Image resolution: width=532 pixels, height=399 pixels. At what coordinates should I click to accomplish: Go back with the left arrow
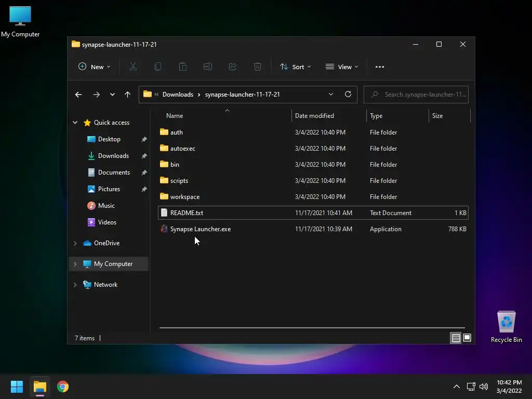[78, 95]
